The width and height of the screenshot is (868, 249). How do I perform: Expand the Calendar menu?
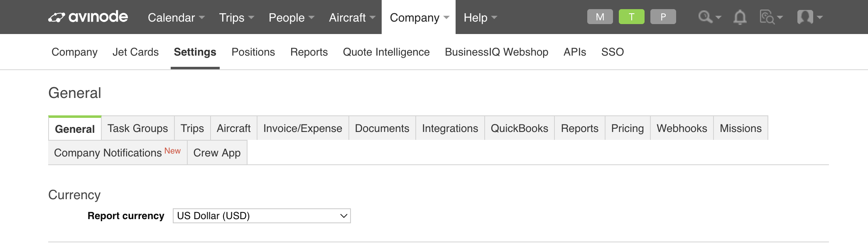pyautogui.click(x=176, y=17)
